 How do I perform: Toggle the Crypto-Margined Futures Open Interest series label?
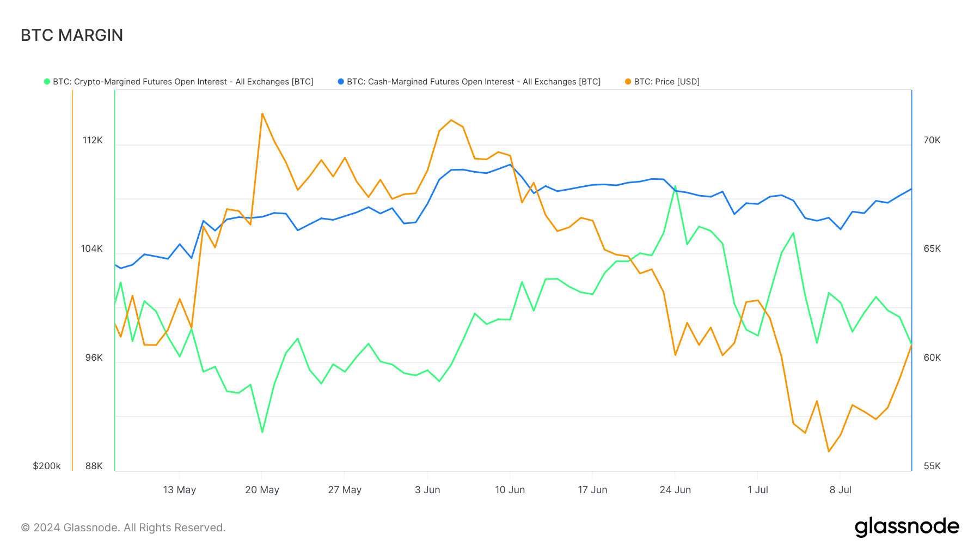pyautogui.click(x=183, y=82)
